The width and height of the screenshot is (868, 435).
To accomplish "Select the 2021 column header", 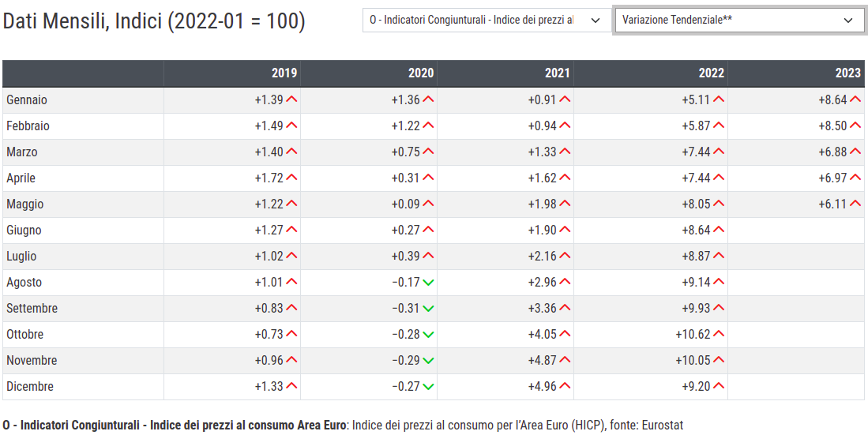I will point(557,73).
